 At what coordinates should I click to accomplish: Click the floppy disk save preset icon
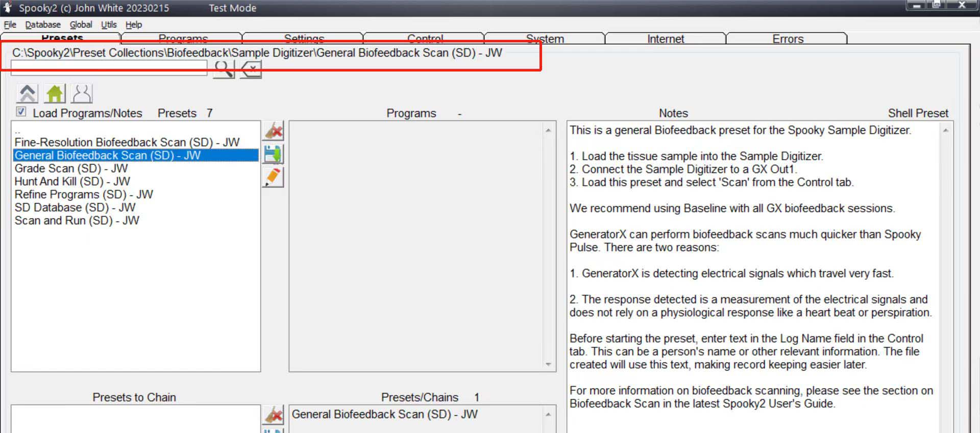(x=274, y=154)
